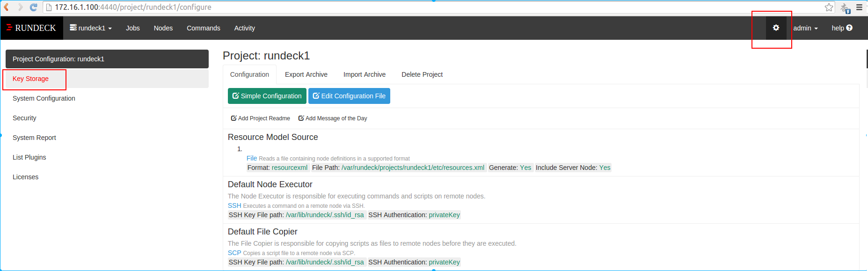Select the Configuration tab
The image size is (868, 271).
(x=249, y=74)
